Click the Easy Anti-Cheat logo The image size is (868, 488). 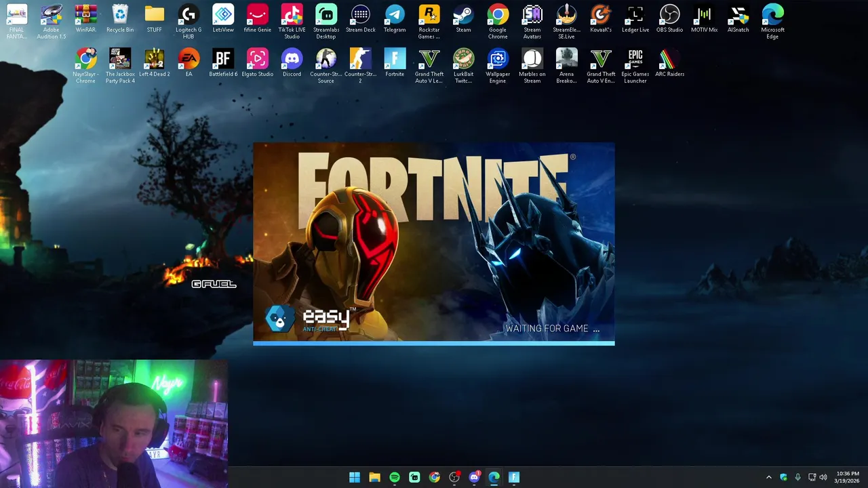310,319
